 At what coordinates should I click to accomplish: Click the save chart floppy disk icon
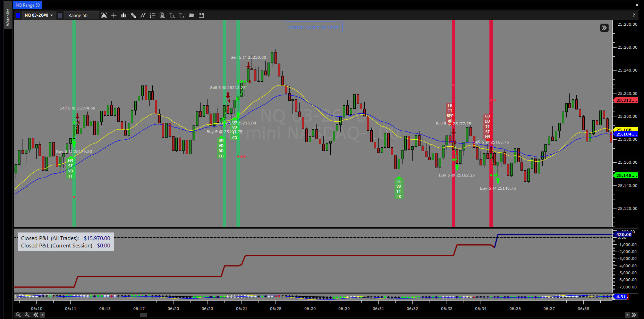201,15
